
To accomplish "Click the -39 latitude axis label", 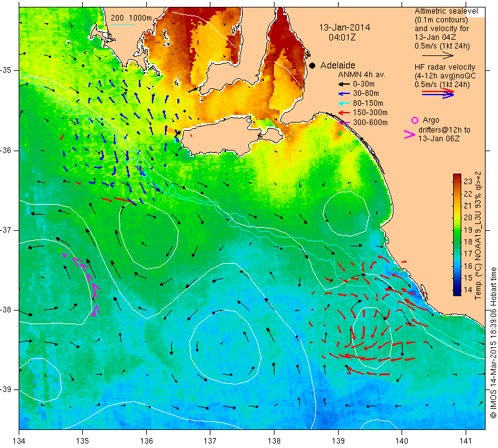I will point(6,390).
